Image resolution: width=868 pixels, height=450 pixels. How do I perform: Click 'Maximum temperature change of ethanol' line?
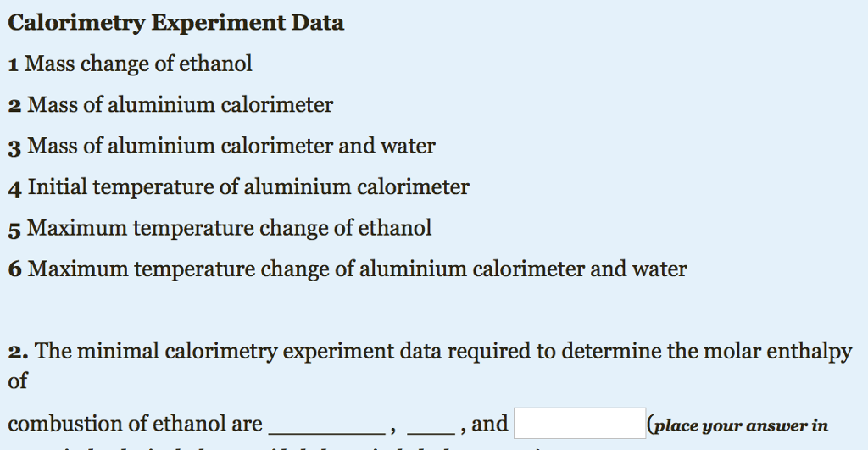click(x=229, y=228)
